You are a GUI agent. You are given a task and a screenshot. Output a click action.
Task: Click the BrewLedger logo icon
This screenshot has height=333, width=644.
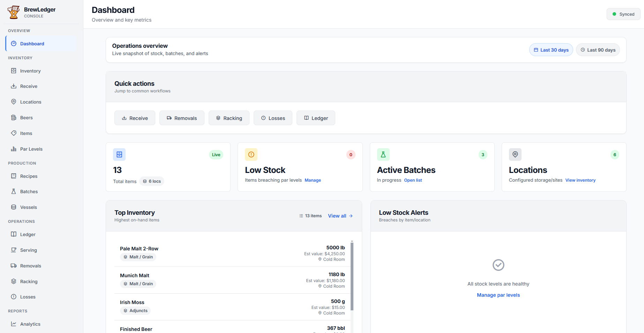tap(14, 12)
